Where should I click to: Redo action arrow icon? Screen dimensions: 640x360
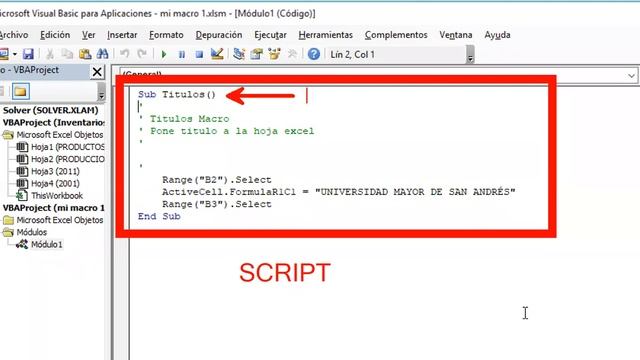point(142,54)
